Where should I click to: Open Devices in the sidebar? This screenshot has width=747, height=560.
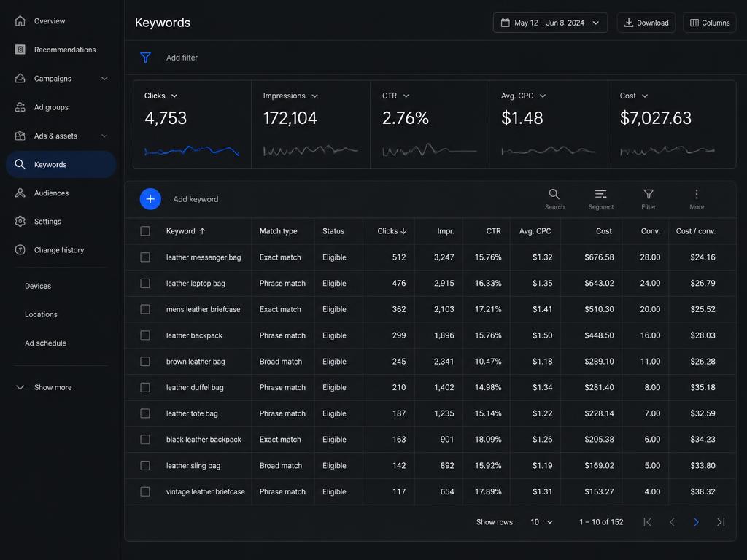point(38,286)
